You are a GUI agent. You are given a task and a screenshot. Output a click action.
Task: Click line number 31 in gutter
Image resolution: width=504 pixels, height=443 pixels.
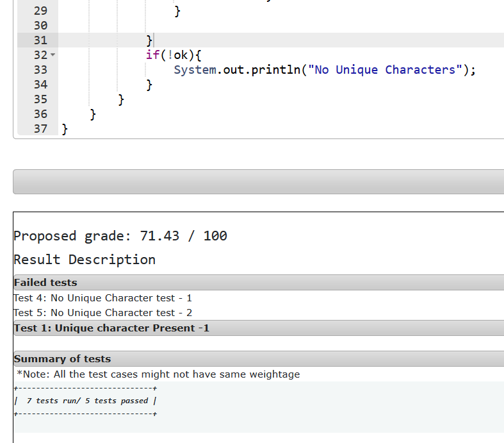pyautogui.click(x=40, y=40)
